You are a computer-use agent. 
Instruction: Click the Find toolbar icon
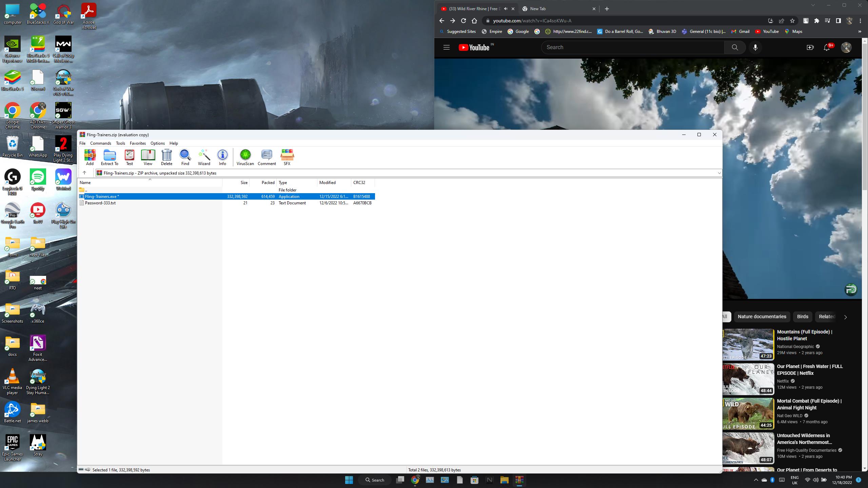(x=185, y=157)
